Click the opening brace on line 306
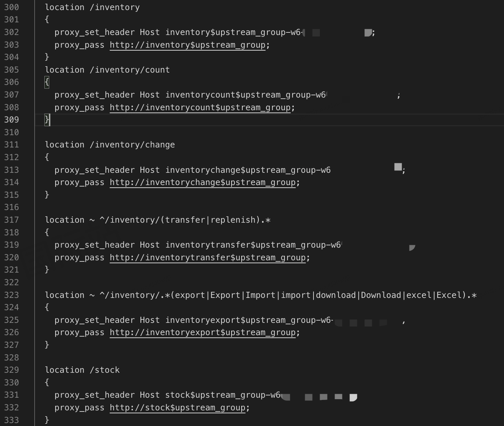Screen dimensions: 504x426 click(47, 82)
